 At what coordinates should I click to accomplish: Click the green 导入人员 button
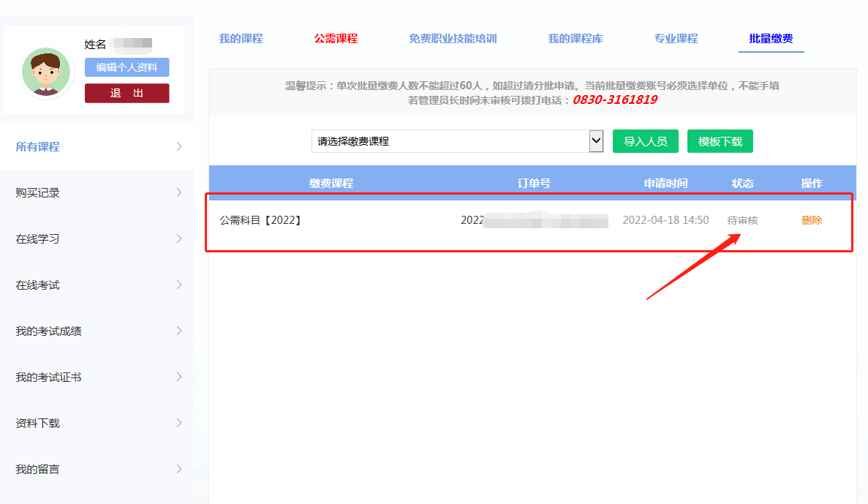[645, 141]
